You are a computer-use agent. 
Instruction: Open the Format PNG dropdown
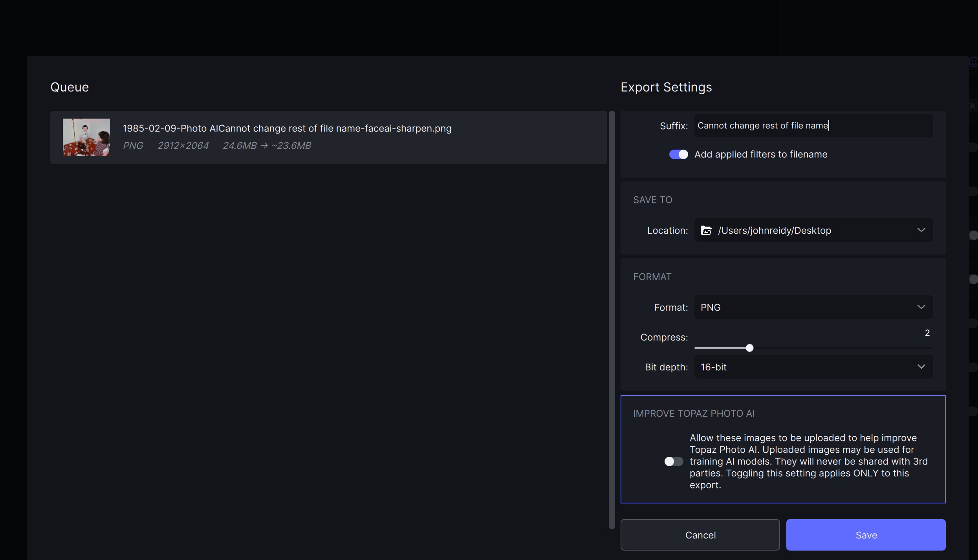pyautogui.click(x=813, y=307)
